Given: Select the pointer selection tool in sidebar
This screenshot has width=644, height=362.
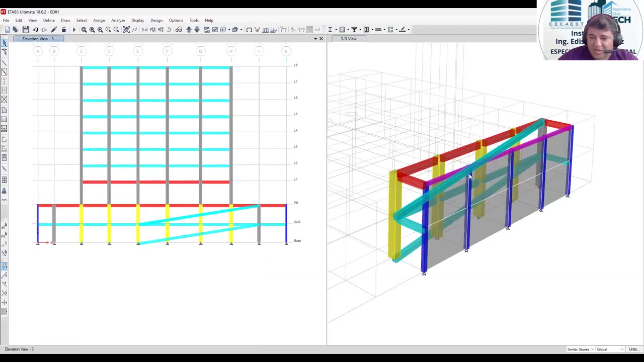Looking at the screenshot, I should click(x=5, y=43).
